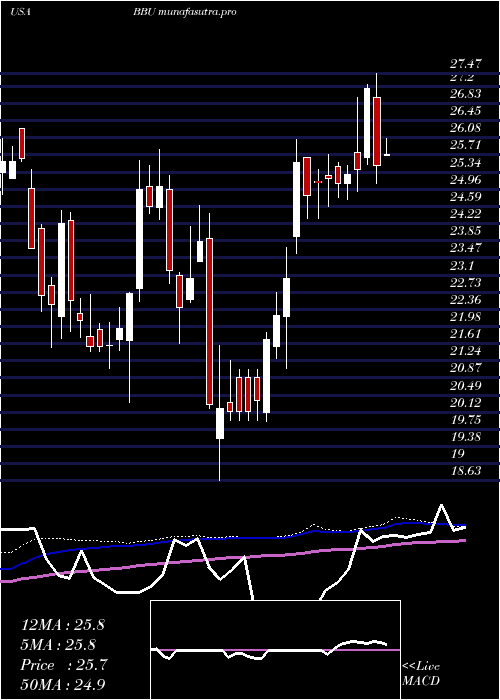Click the 23.47 price axis label

tap(466, 248)
